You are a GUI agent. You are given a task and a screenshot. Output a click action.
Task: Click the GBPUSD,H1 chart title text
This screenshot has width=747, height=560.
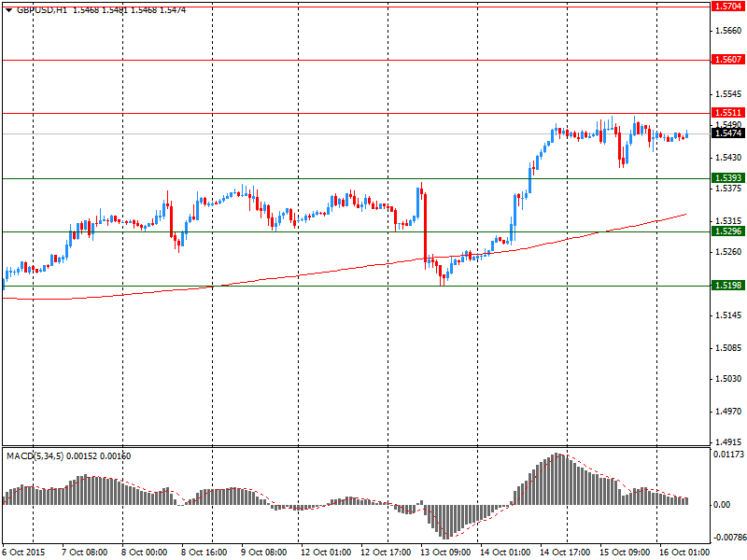[x=42, y=10]
